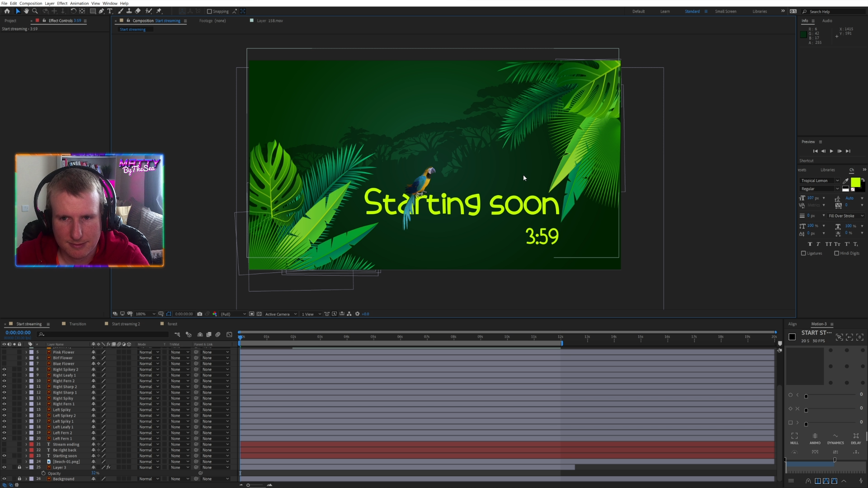Enable the Snapping checkbox
The image size is (868, 488).
209,11
